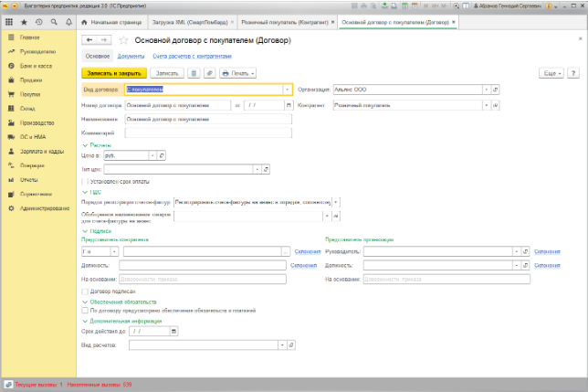The width and height of the screenshot is (588, 392).
Task: Open the help question mark button
Action: tap(573, 73)
